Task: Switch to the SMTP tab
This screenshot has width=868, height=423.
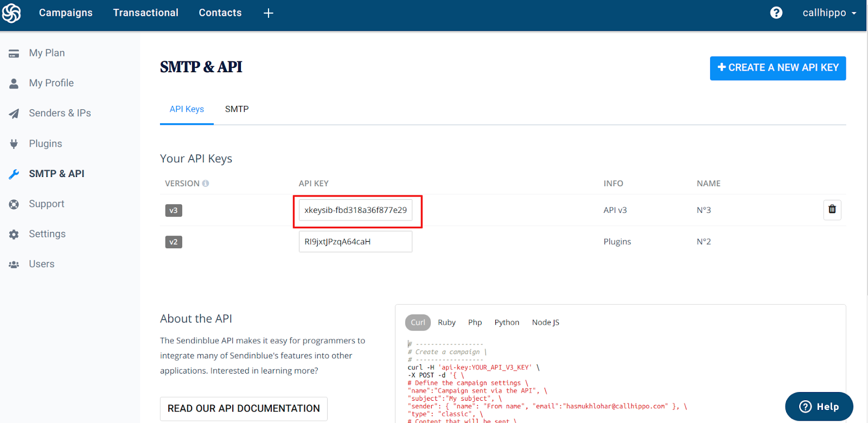Action: [237, 109]
